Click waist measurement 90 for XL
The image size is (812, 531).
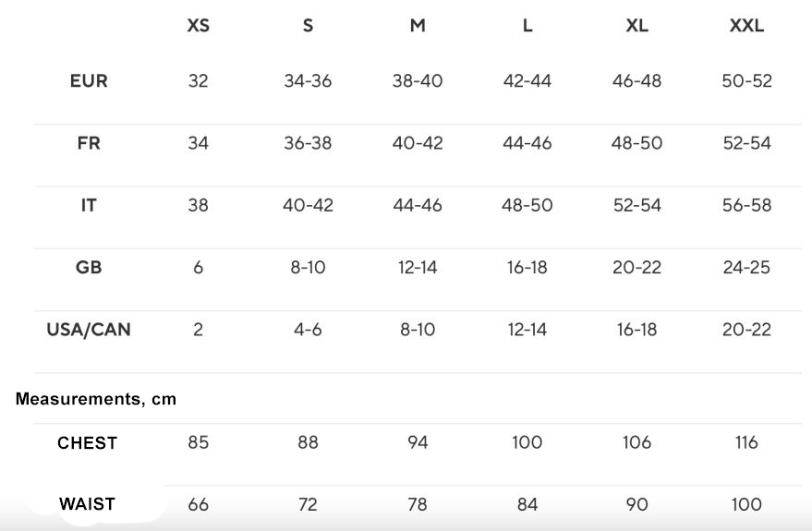tap(636, 504)
